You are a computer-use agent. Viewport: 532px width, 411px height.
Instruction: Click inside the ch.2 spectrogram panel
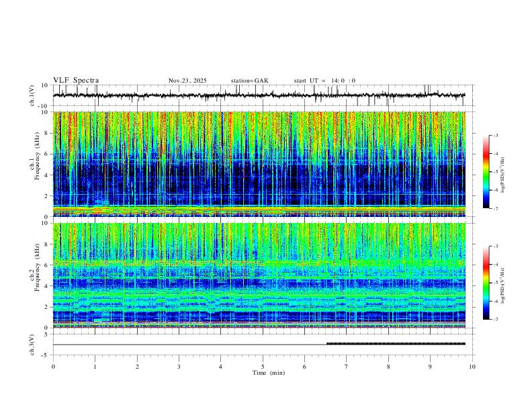259,275
